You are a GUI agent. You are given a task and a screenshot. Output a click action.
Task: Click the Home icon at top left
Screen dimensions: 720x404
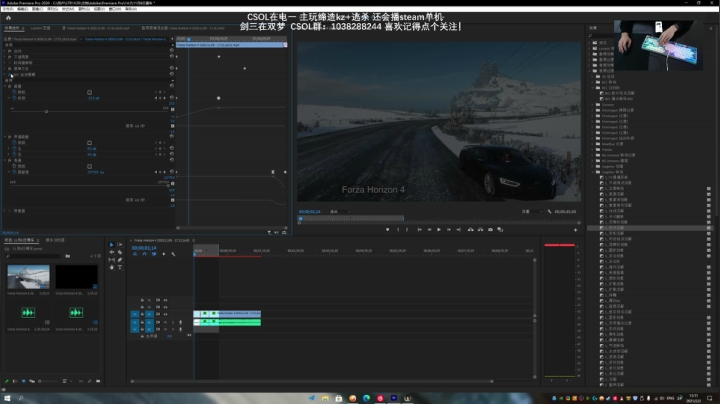(8, 18)
